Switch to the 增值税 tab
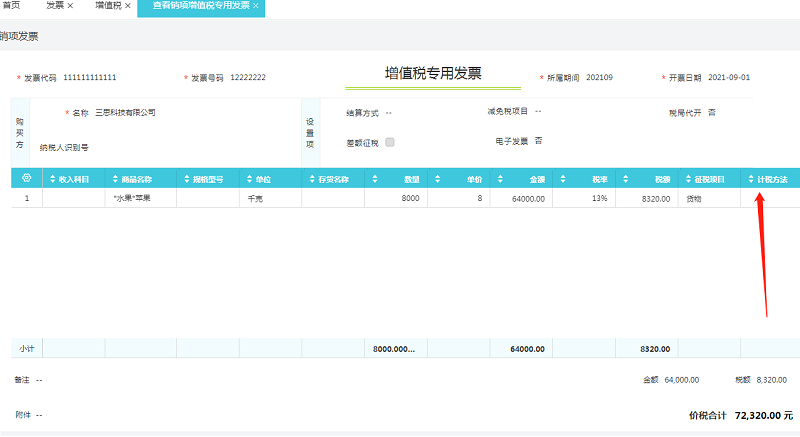The image size is (800, 437). tap(107, 6)
